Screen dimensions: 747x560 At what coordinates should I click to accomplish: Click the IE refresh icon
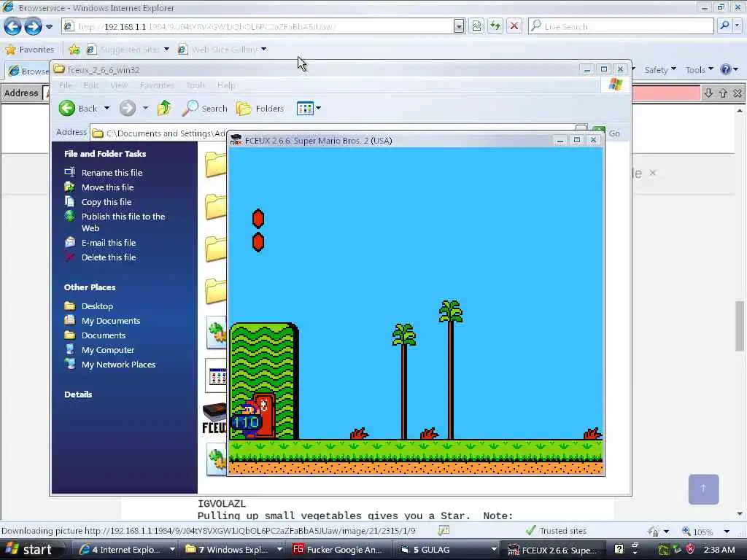tap(495, 26)
